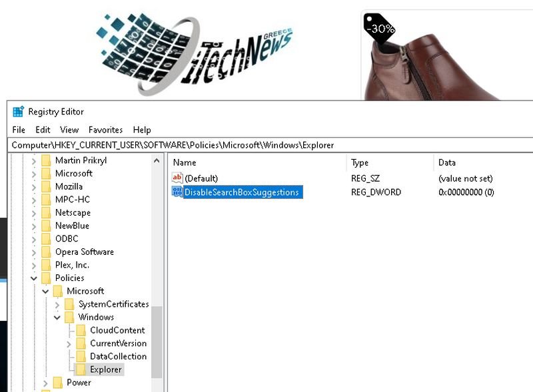Click the CloudContent folder icon
Screen dimensions: 533x392
81,330
